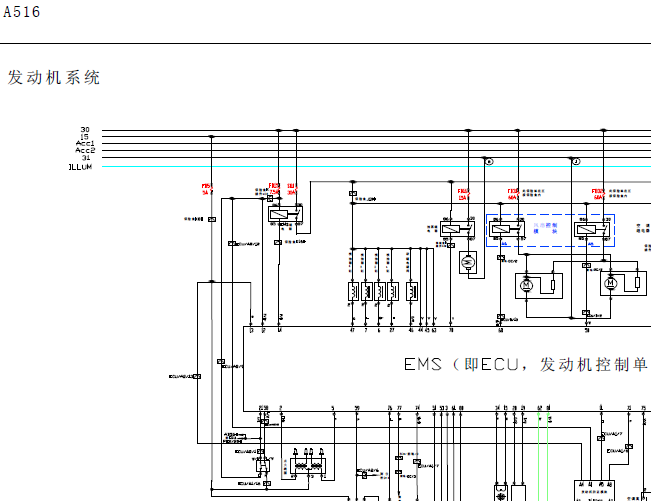This screenshot has height=501, width=651.
Task: Click the power rail label 30
Action: tap(85, 130)
